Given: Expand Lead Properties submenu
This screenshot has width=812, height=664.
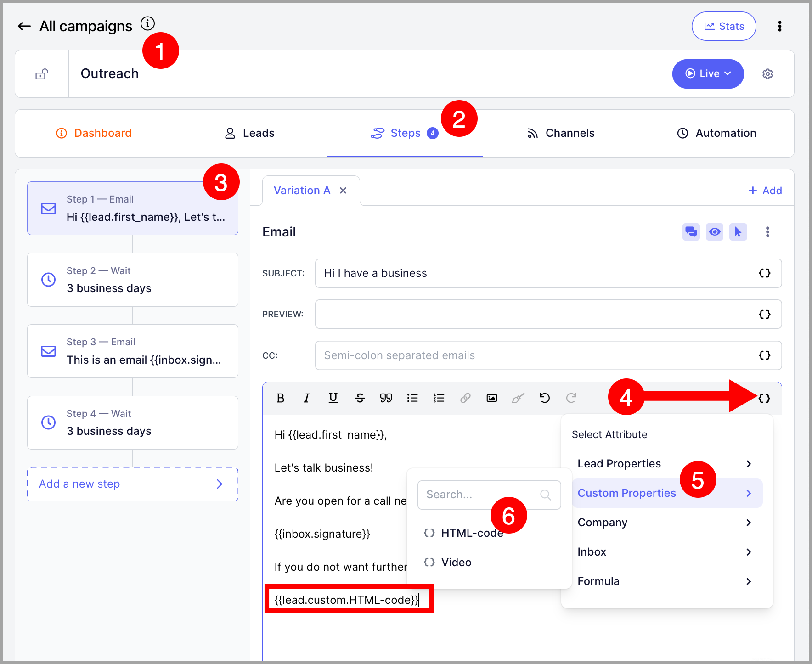Looking at the screenshot, I should coord(667,464).
